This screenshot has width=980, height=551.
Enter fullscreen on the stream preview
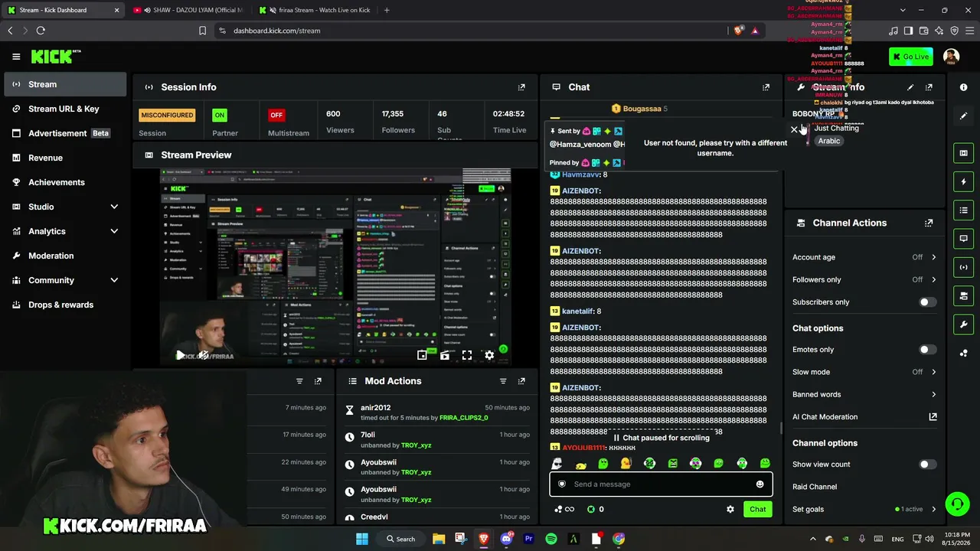point(467,355)
